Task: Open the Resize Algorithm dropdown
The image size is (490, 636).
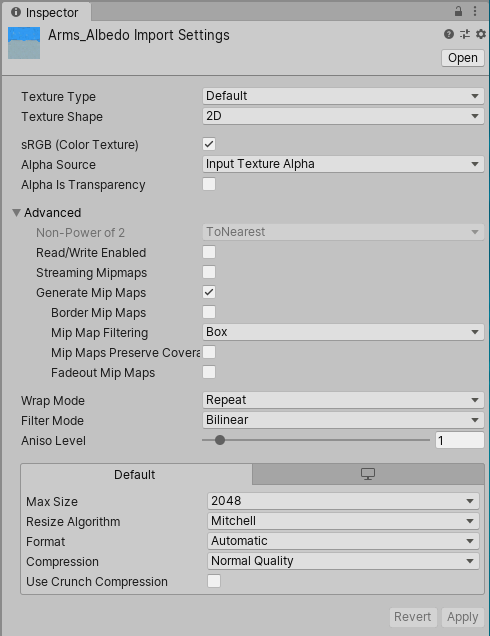Action: pos(343,521)
